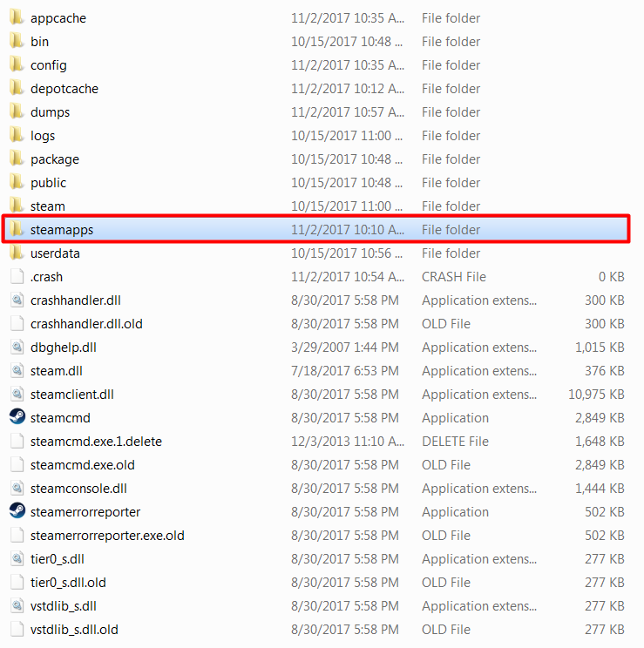
Task: Click the steamcmd Steam logo icon
Action: point(17,417)
